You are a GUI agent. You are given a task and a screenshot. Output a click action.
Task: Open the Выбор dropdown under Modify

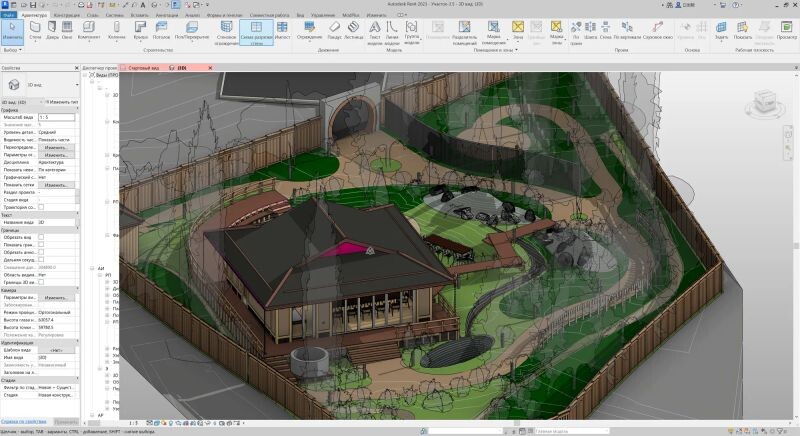coord(13,49)
